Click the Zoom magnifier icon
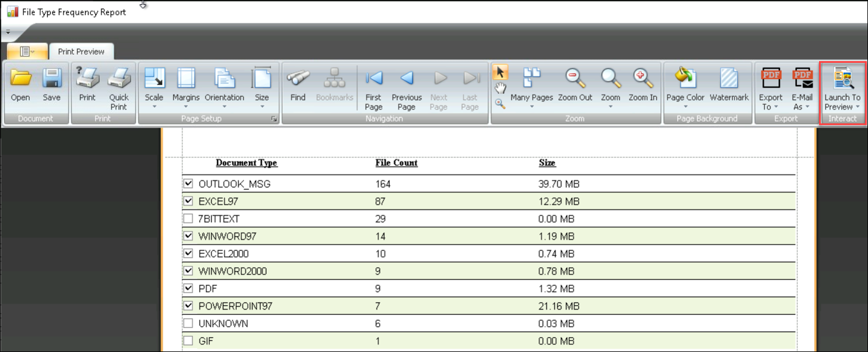Viewport: 868px width, 352px height. [x=611, y=78]
